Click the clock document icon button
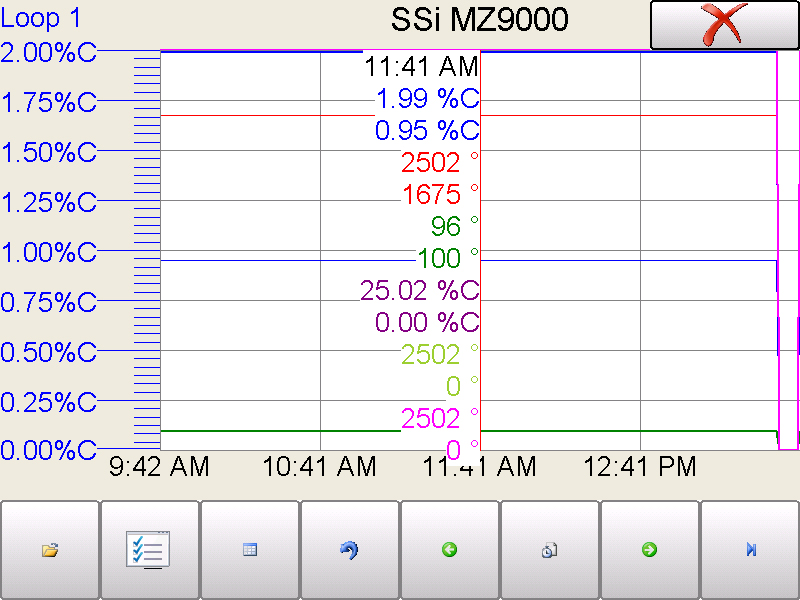This screenshot has height=600, width=800. click(549, 550)
